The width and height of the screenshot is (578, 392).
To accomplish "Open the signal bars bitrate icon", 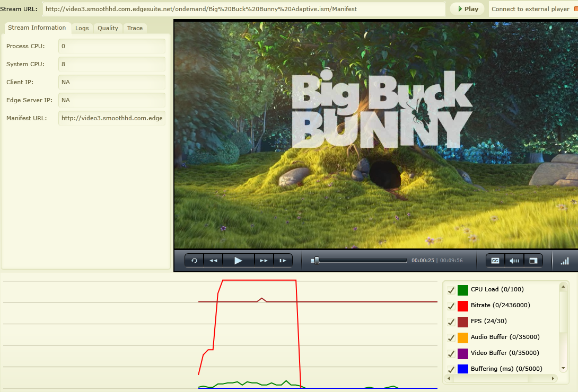I will click(565, 261).
